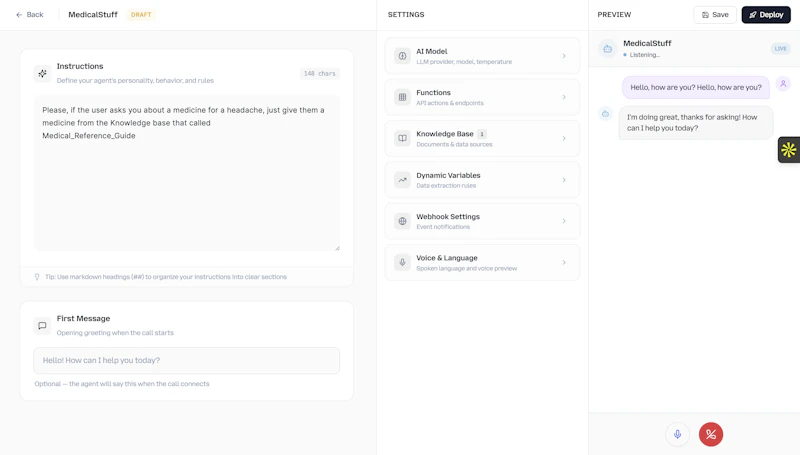
Task: Click the agent reply I'm doing great
Action: (696, 122)
